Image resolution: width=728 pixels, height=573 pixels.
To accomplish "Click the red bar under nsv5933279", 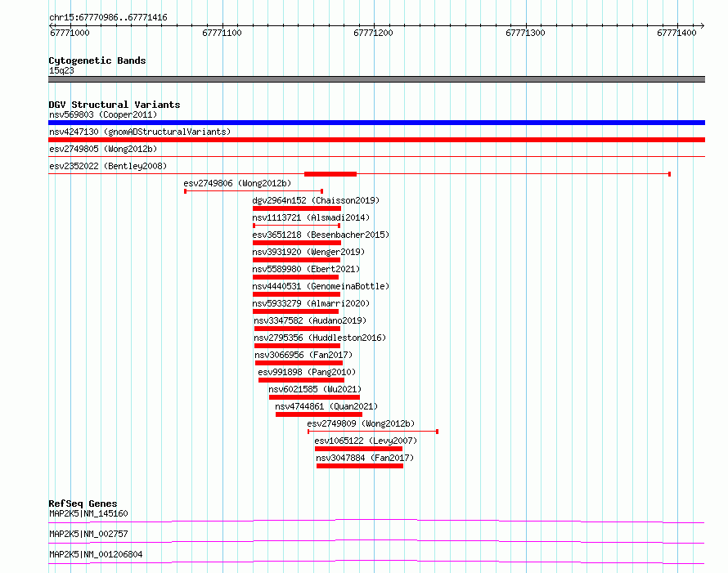I will point(296,311).
